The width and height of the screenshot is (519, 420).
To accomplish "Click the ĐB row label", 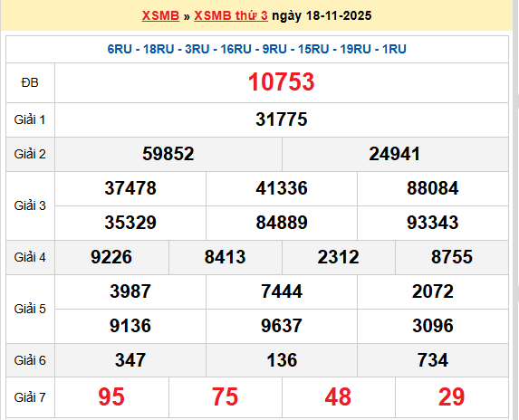I will click(30, 82).
